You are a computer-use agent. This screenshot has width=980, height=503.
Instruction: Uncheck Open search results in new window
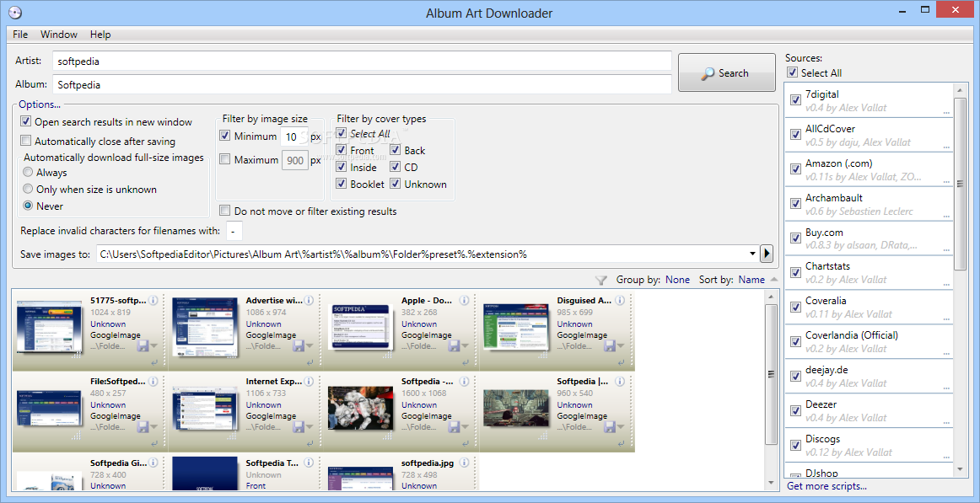(25, 121)
